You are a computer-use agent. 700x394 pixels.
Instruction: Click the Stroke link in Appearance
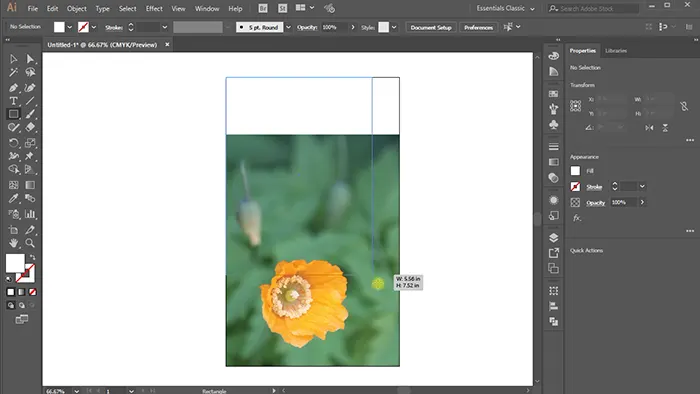click(x=594, y=187)
